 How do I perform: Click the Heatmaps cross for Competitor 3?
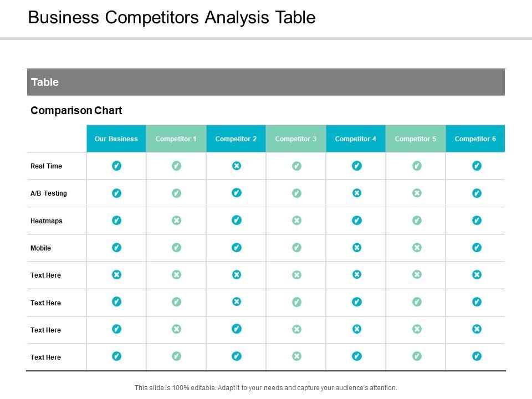click(x=296, y=221)
